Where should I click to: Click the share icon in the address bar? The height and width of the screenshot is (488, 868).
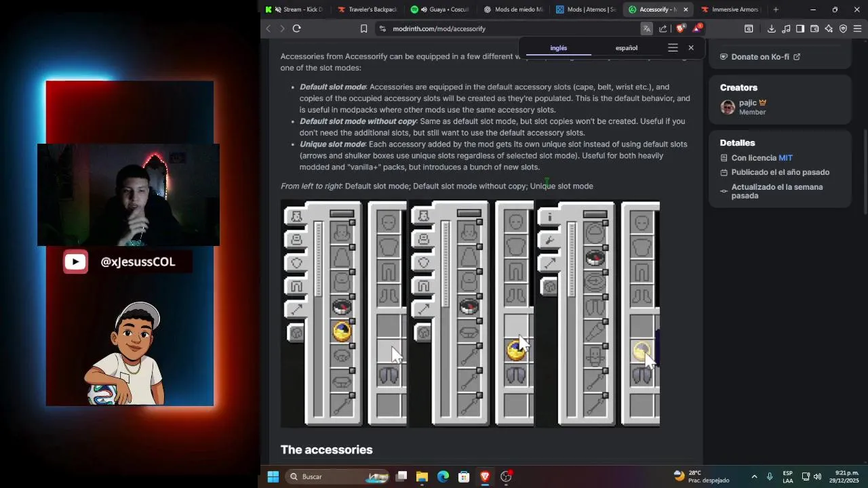(x=663, y=28)
